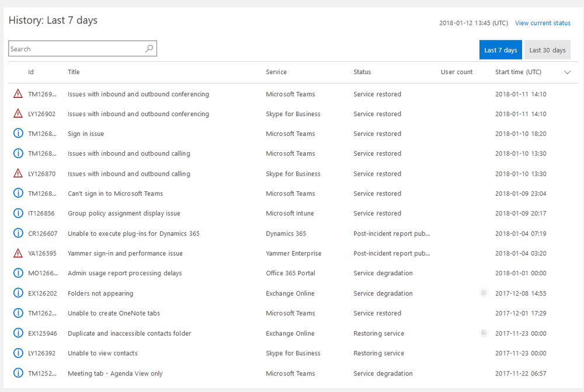Select incident Id EX126202

tap(43, 293)
